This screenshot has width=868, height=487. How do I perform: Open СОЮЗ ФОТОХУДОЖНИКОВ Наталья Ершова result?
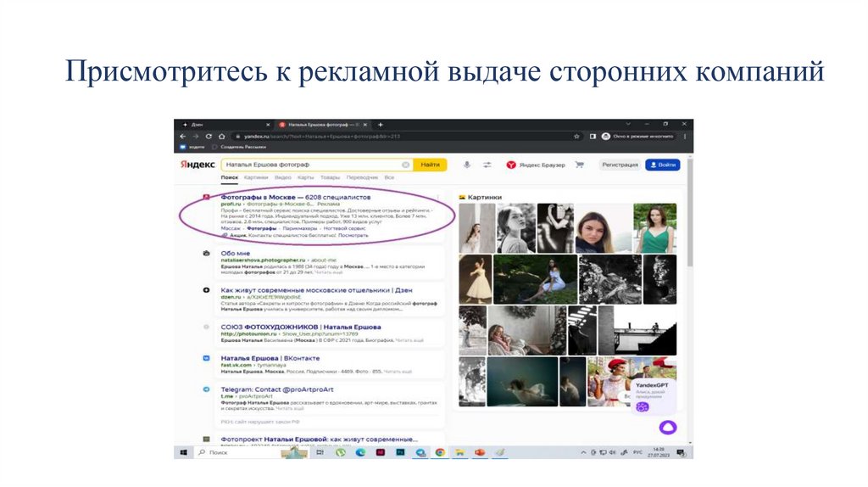pos(301,327)
